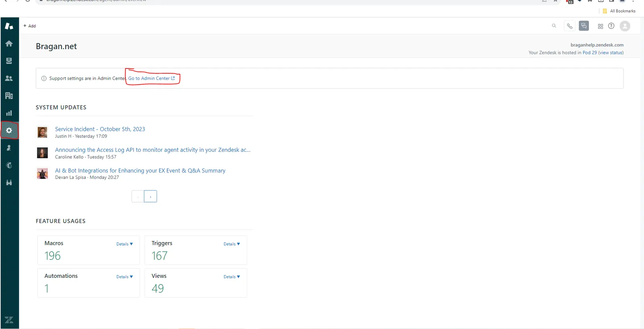The image size is (644, 329).
Task: Open the help question mark icon
Action: (x=611, y=26)
